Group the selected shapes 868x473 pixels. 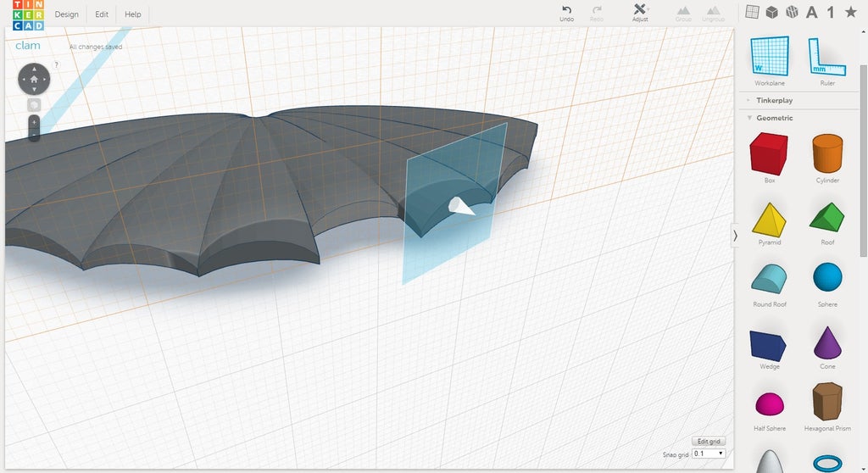pos(683,14)
